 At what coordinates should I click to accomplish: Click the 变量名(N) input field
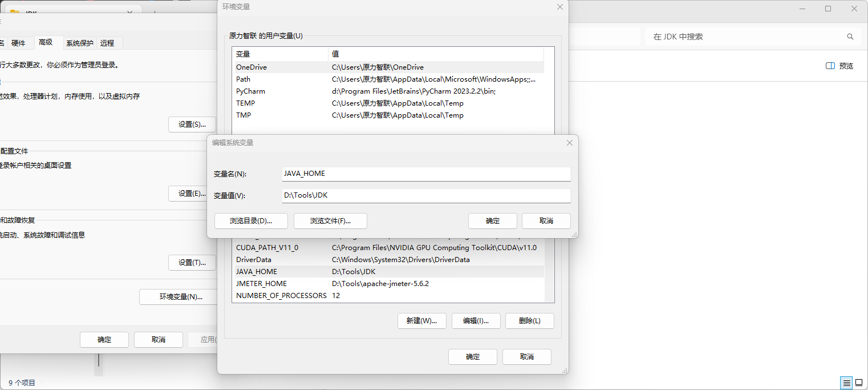pos(426,174)
